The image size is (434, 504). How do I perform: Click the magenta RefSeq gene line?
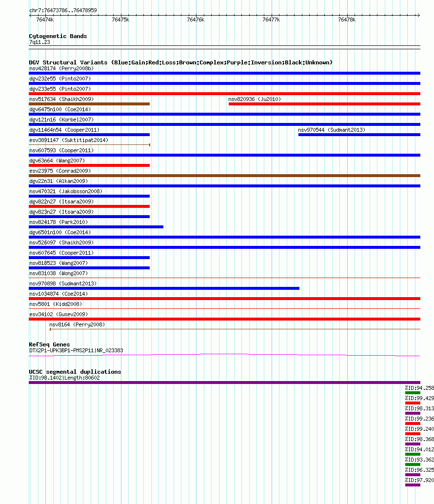224,355
